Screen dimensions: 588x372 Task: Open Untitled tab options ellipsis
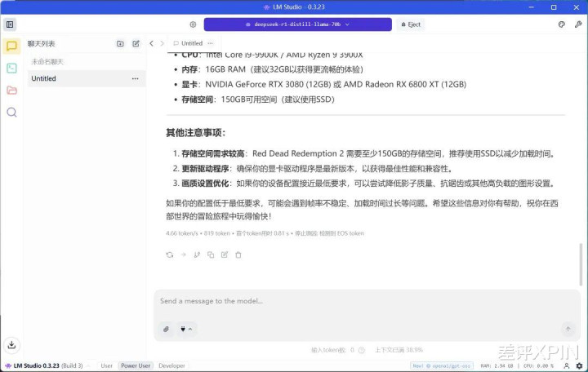(x=210, y=43)
